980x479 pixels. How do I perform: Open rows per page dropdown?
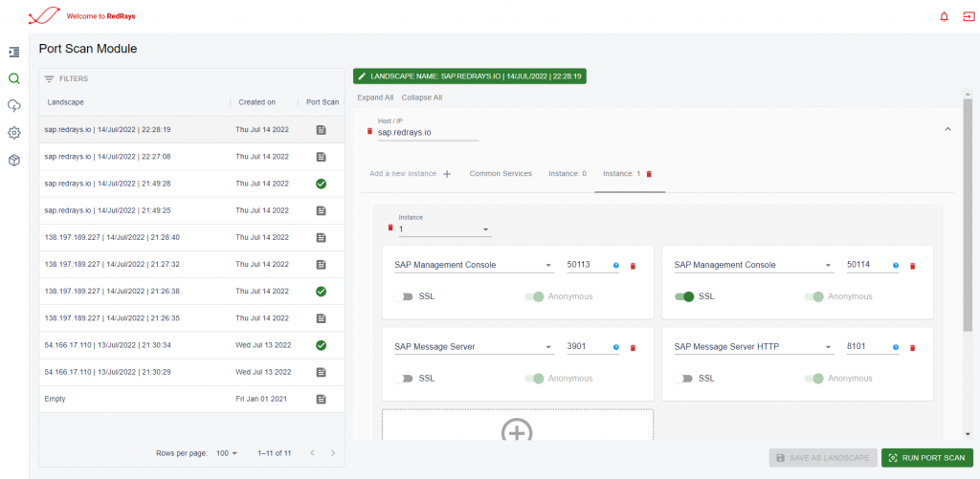(x=227, y=453)
